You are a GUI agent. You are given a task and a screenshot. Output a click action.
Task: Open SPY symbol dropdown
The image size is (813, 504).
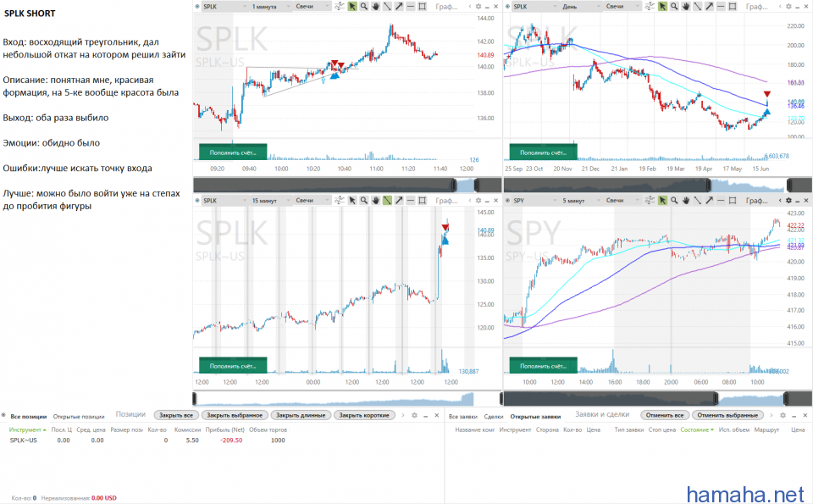point(535,200)
